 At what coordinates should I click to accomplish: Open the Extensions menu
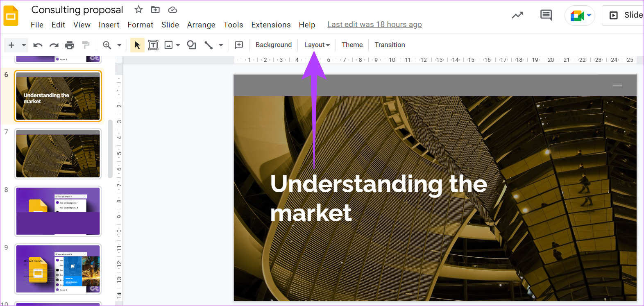coord(271,25)
